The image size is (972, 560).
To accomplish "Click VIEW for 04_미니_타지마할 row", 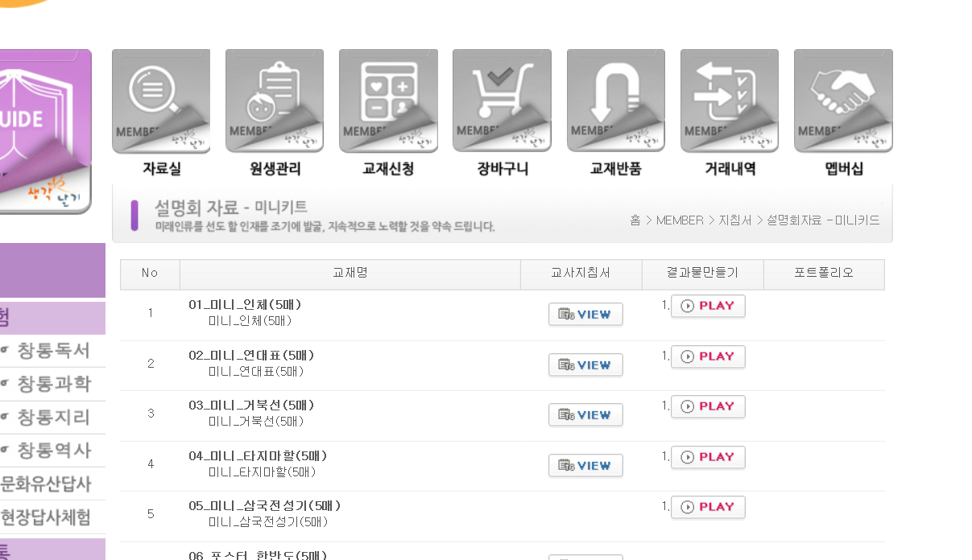I will [x=585, y=466].
